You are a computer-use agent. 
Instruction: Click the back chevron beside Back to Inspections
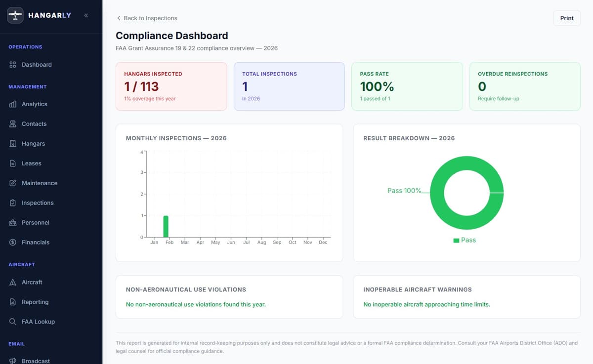pos(119,18)
